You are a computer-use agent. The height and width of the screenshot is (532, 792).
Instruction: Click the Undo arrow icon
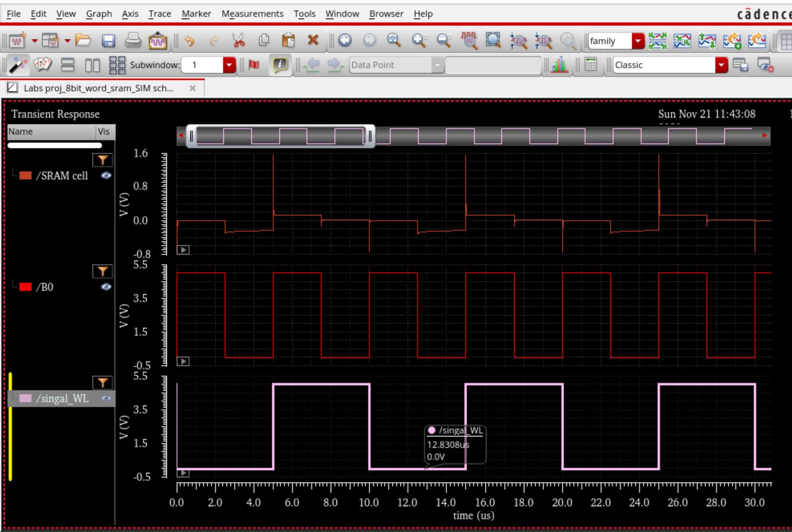190,41
